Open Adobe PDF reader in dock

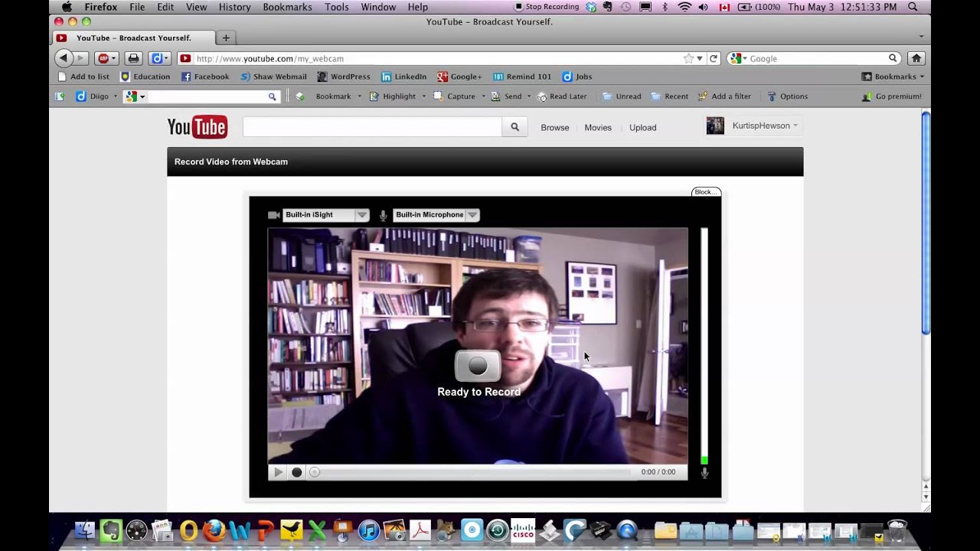420,530
